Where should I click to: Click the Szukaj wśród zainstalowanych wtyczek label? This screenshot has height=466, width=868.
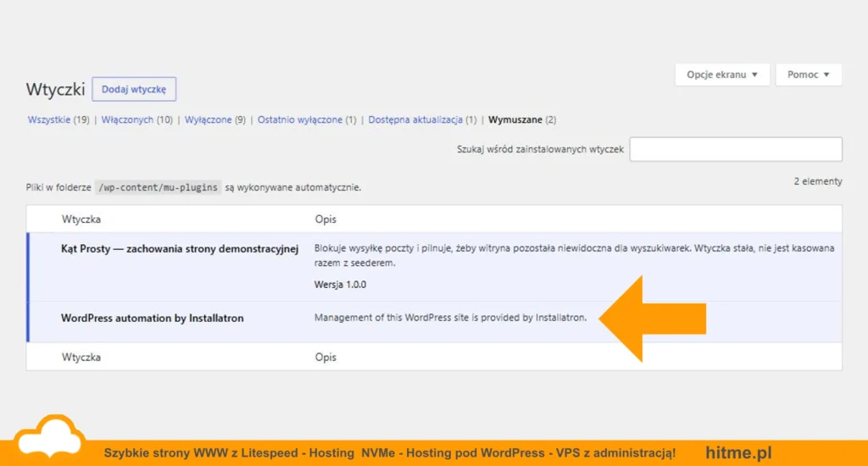point(540,149)
